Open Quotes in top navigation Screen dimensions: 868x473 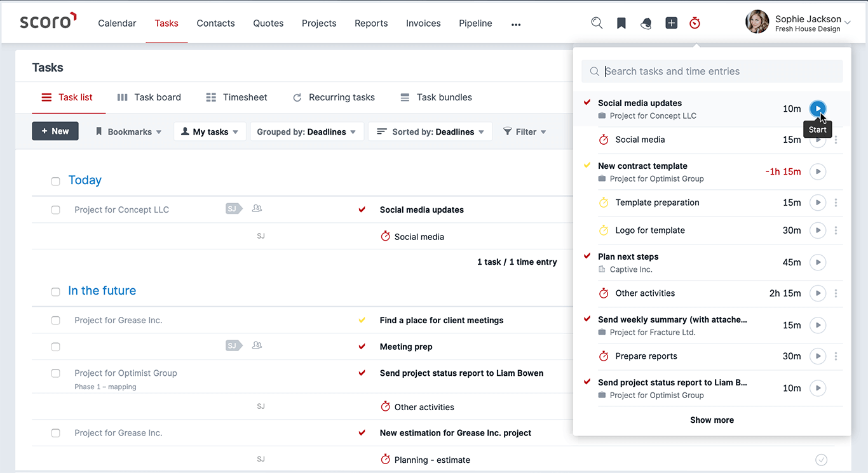coord(268,23)
